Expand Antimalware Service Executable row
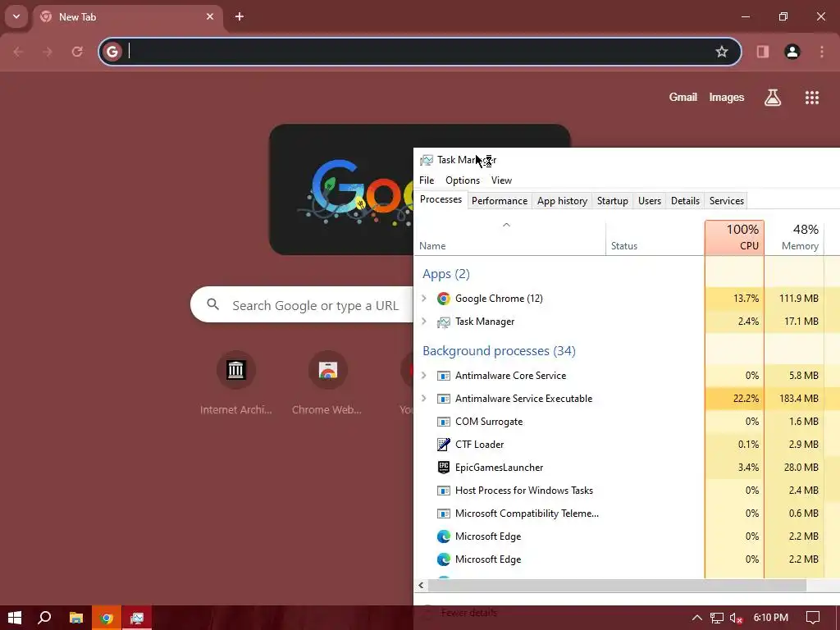 424,398
